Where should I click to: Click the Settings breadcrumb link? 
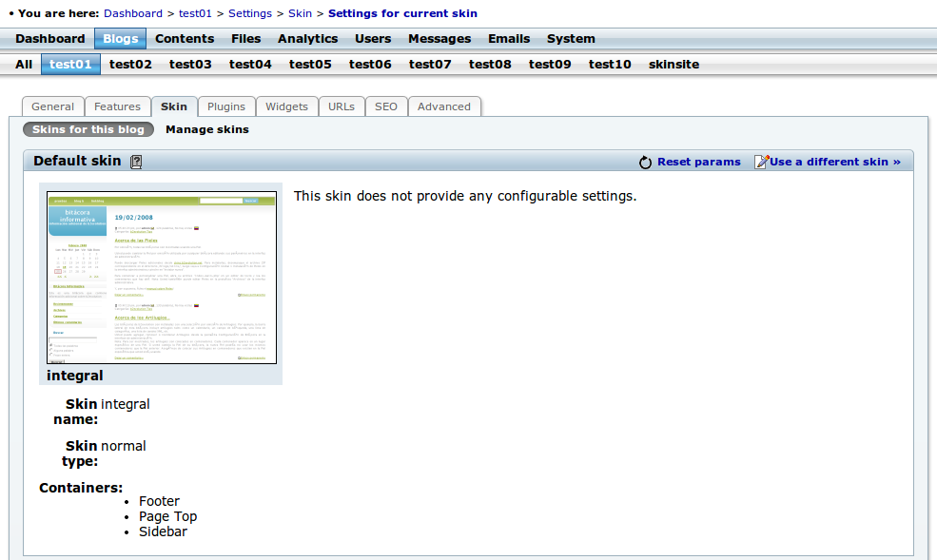250,13
